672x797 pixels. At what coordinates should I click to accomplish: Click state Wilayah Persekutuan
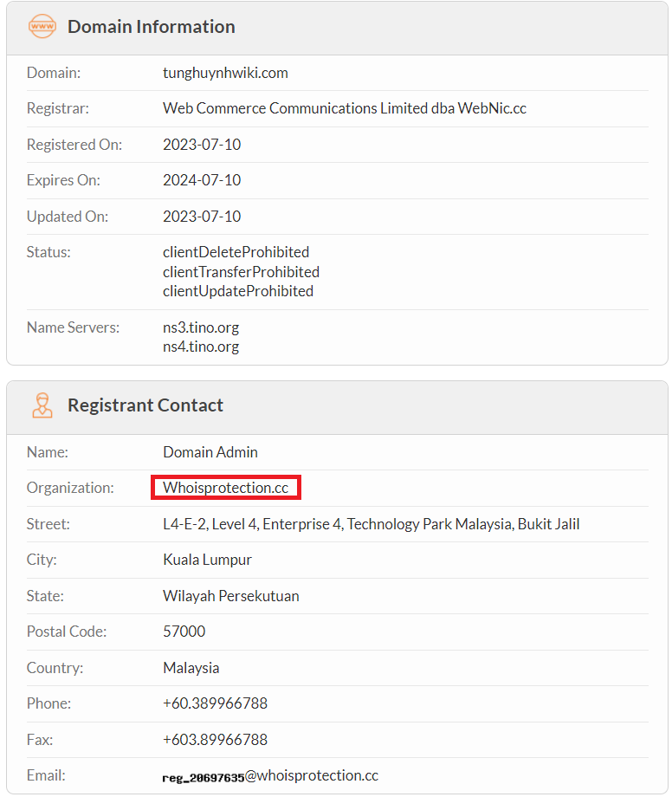click(x=231, y=596)
